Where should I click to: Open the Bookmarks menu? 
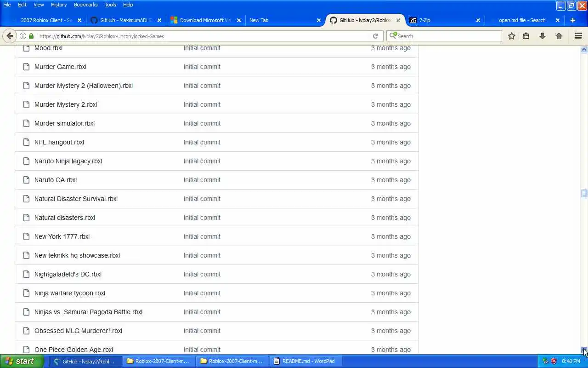(x=85, y=5)
